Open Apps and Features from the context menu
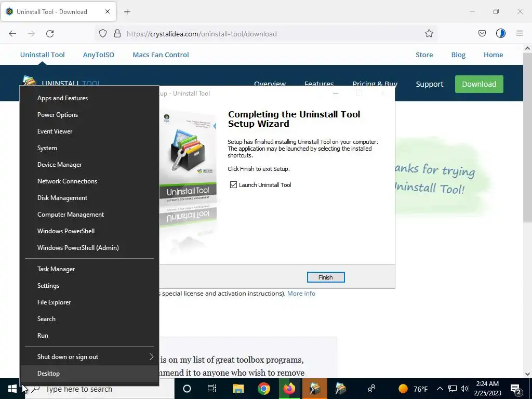Screen dimensions: 532x399 (x=89, y=98)
